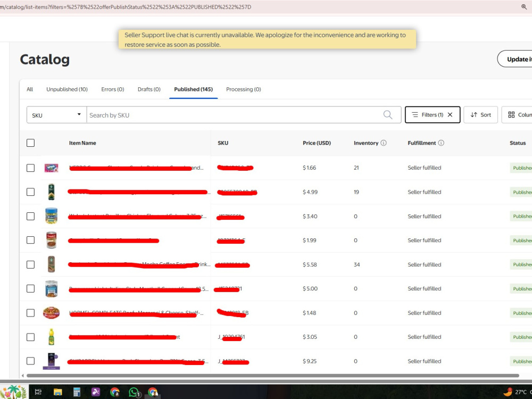Click product thumbnail for the $1.48 item

tap(51, 313)
